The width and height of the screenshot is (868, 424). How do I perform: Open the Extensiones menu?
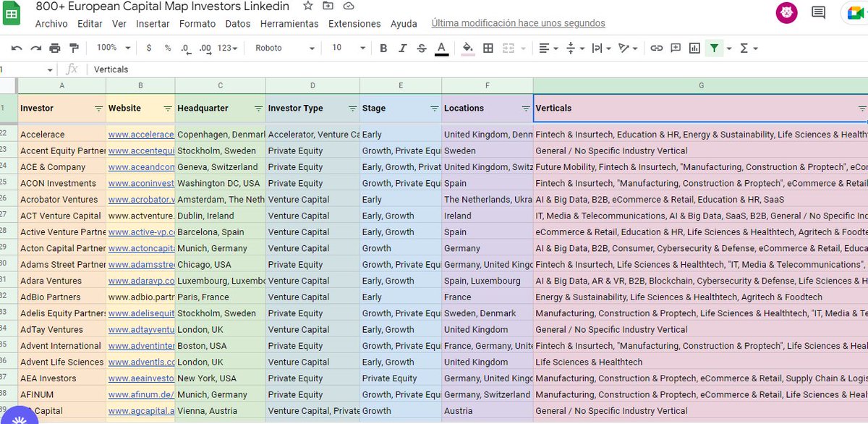[354, 24]
